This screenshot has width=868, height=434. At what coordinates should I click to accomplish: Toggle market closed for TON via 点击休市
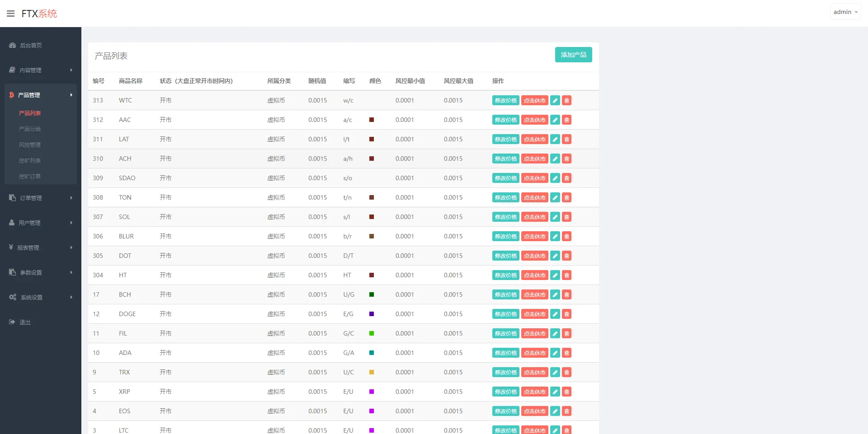point(534,198)
